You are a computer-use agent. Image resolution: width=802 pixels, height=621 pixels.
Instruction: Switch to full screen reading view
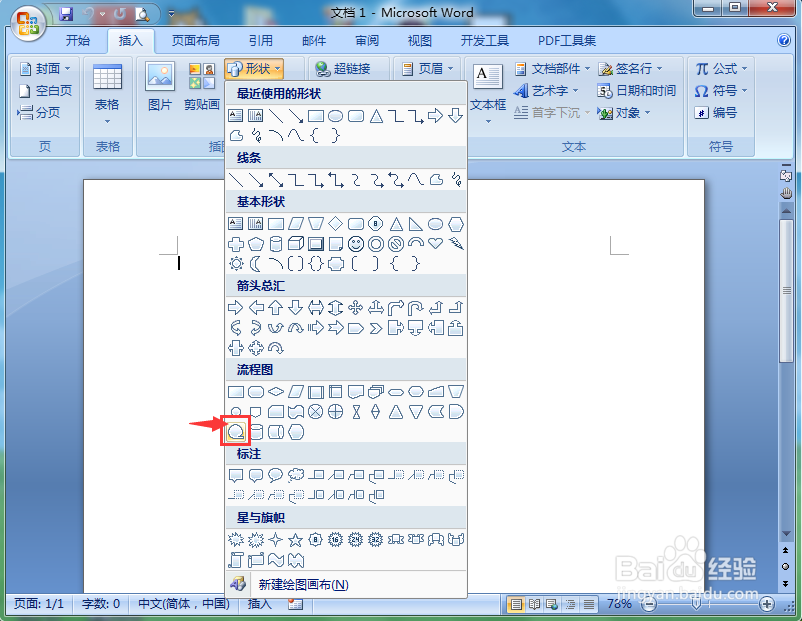point(534,605)
